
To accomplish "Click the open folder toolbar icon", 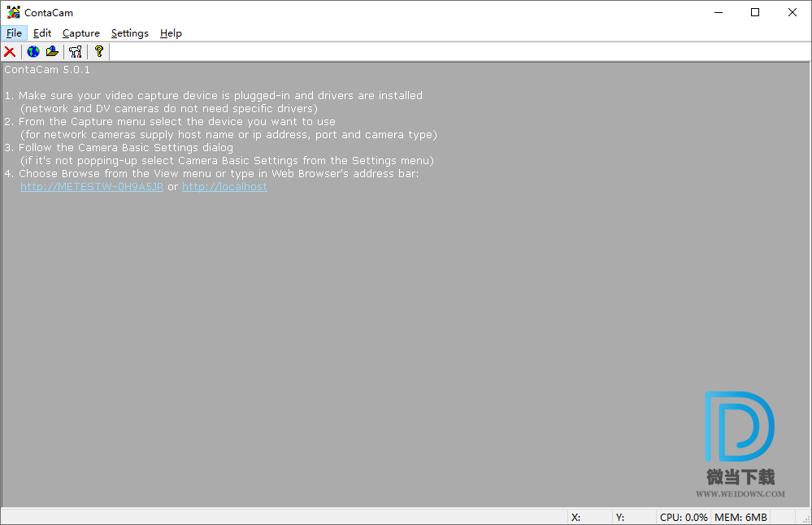I will (x=53, y=52).
